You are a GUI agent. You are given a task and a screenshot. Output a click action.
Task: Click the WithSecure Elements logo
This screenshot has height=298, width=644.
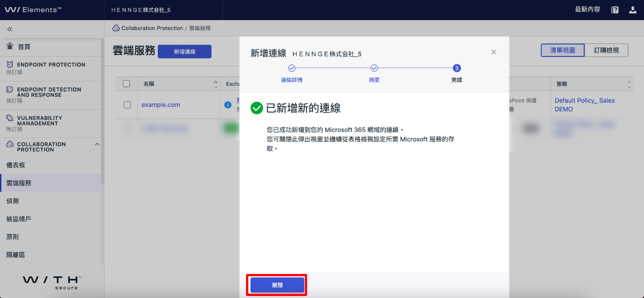33,9
